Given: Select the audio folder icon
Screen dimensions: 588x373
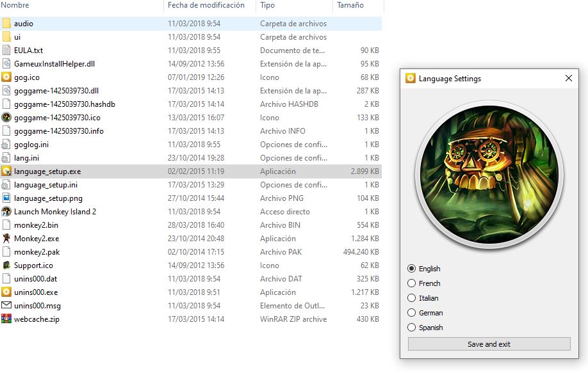Looking at the screenshot, I should [x=6, y=23].
